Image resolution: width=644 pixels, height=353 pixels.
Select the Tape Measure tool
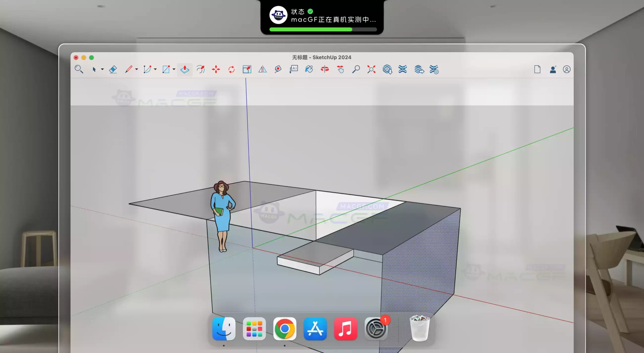click(x=278, y=69)
